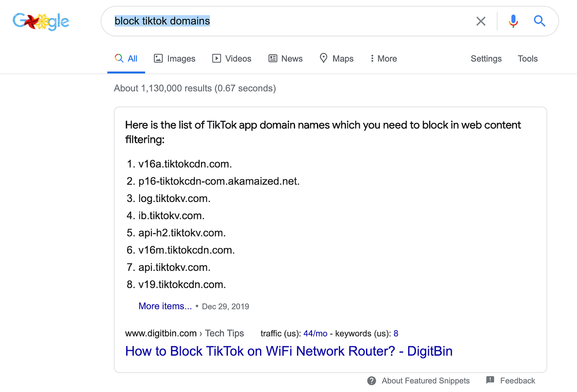Switch to the All results tab
The image size is (577, 392).
126,58
